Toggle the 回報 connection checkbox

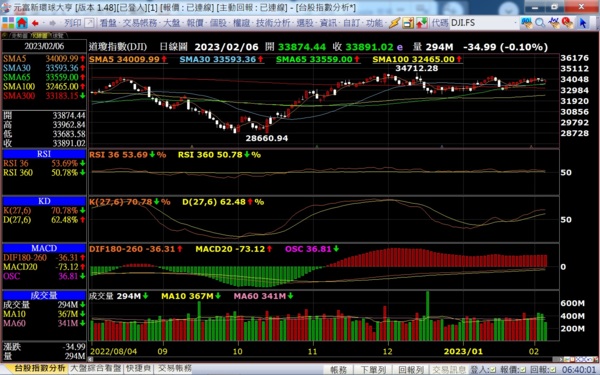[x=553, y=370]
